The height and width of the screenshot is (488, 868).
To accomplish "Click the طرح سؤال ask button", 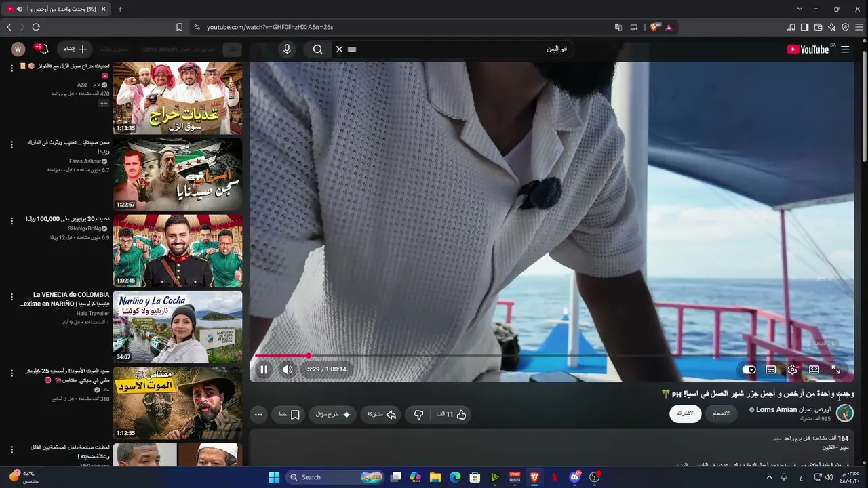I will tap(333, 414).
